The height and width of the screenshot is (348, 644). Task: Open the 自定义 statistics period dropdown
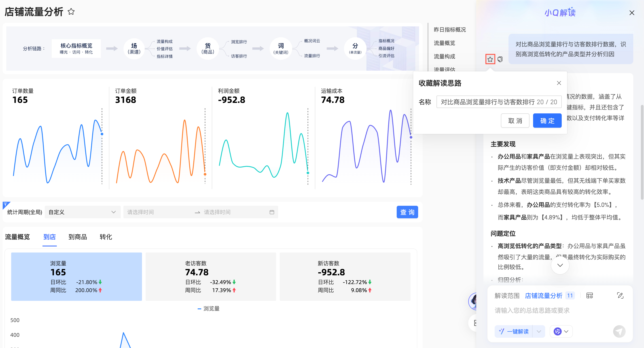(x=83, y=212)
